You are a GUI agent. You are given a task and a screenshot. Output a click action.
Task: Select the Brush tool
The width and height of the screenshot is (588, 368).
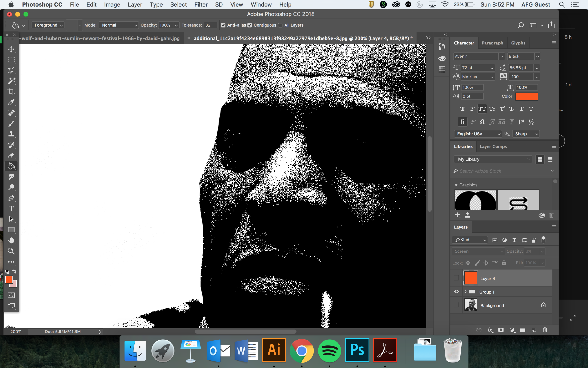(x=11, y=123)
